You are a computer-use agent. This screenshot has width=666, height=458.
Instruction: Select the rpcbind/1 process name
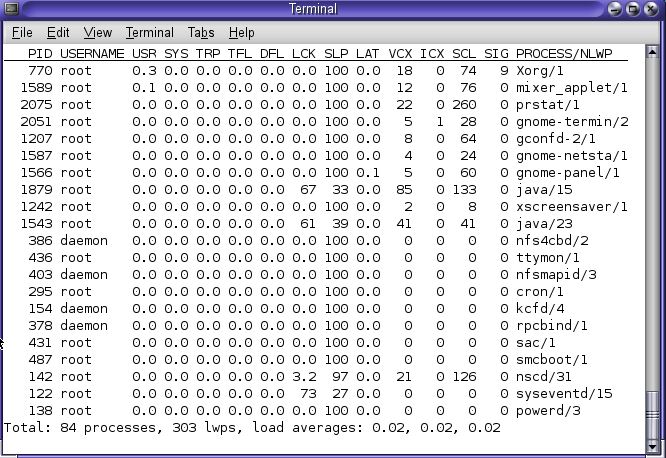click(552, 325)
